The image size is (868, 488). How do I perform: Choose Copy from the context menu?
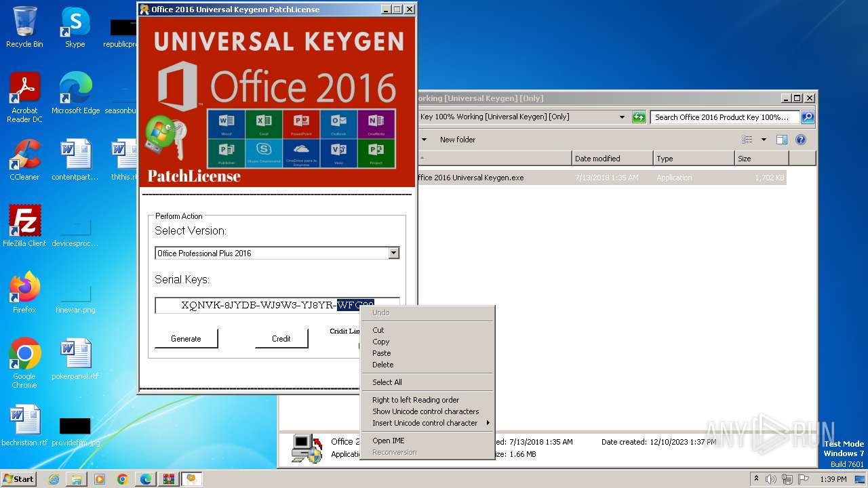click(427, 342)
